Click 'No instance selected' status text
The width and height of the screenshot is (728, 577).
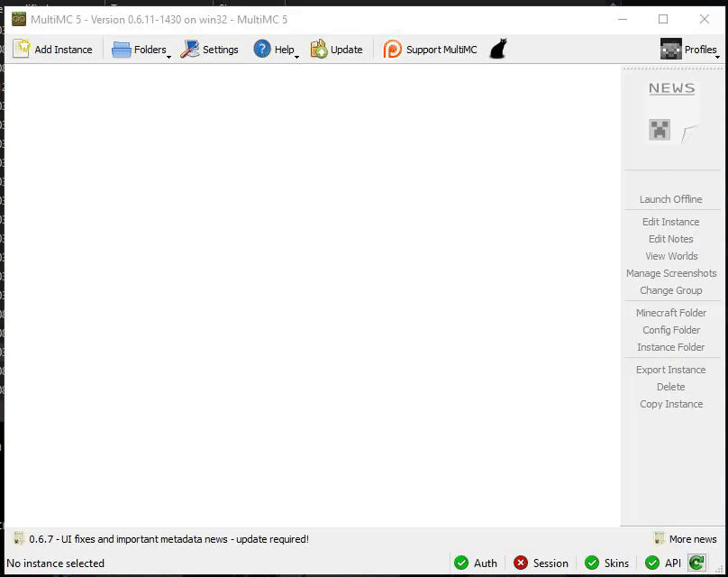click(55, 563)
